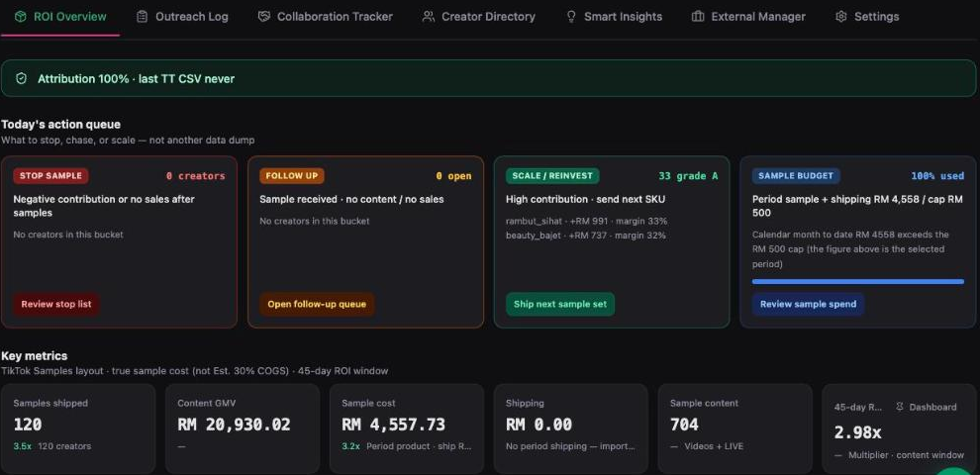The height and width of the screenshot is (475, 980).
Task: Click the lightbulb icon beside Smart Insights
Action: 571,17
